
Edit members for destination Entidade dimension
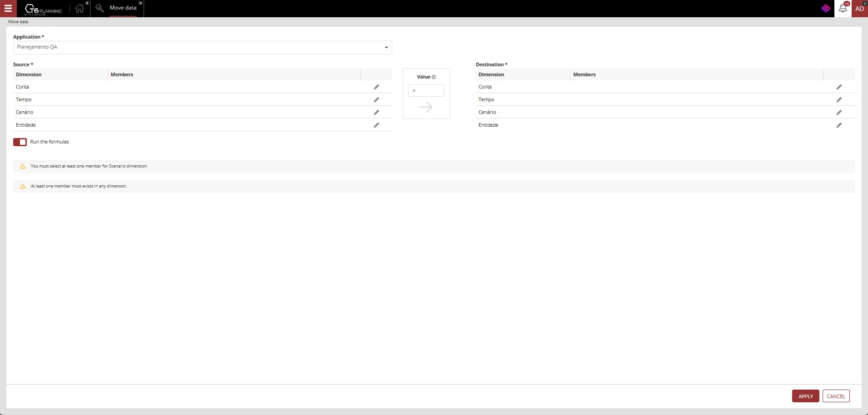click(838, 125)
